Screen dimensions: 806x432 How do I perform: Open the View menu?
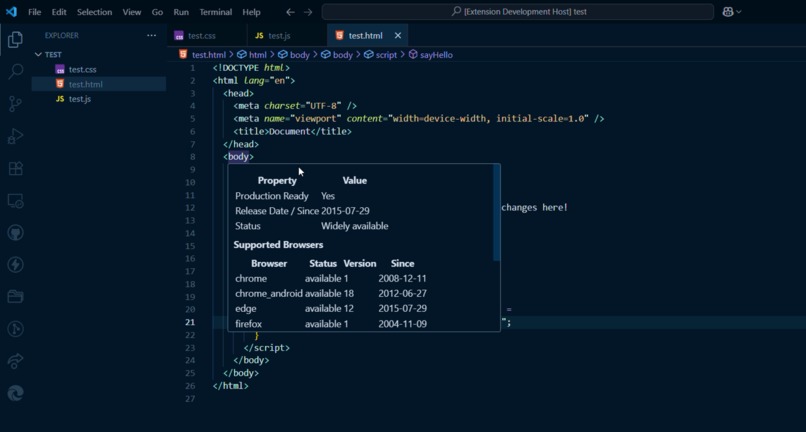pos(132,12)
